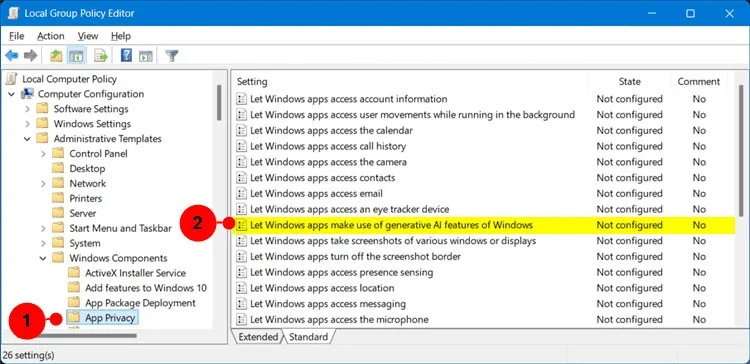
Task: Go up one level with folder-up icon
Action: (x=56, y=56)
